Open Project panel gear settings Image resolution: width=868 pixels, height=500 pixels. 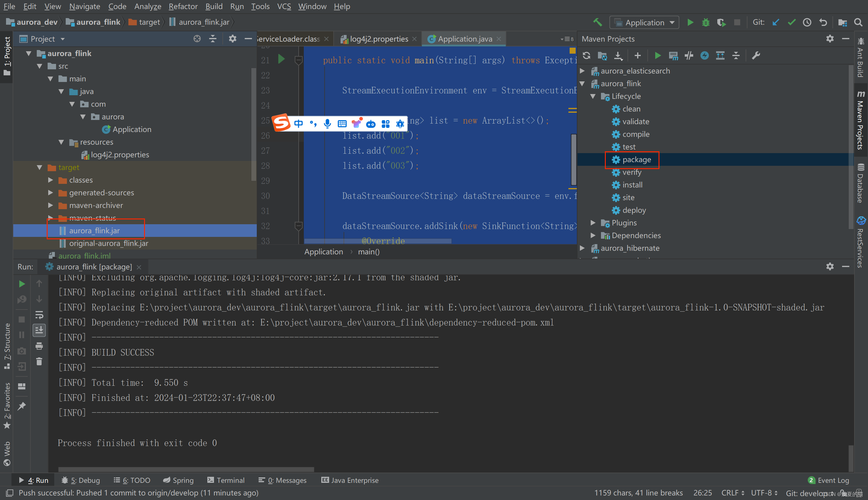click(232, 39)
